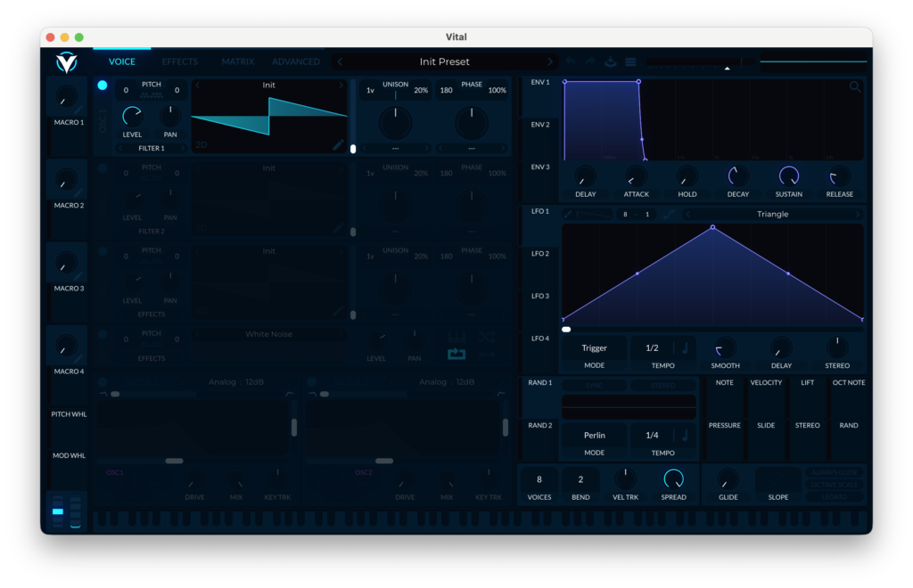Enable oscillator 2 with its power button
This screenshot has width=913, height=588.
pyautogui.click(x=103, y=167)
